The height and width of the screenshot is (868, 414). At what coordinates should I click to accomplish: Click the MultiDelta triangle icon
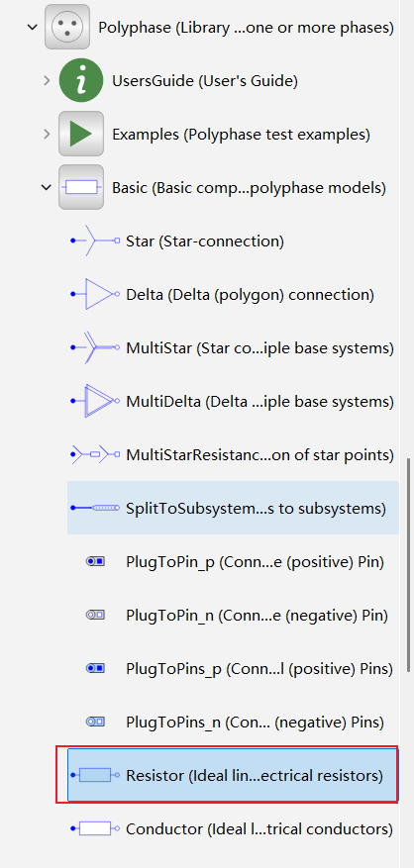[x=95, y=401]
